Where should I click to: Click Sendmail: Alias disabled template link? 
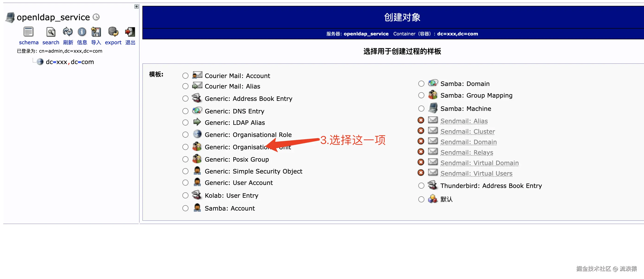464,121
